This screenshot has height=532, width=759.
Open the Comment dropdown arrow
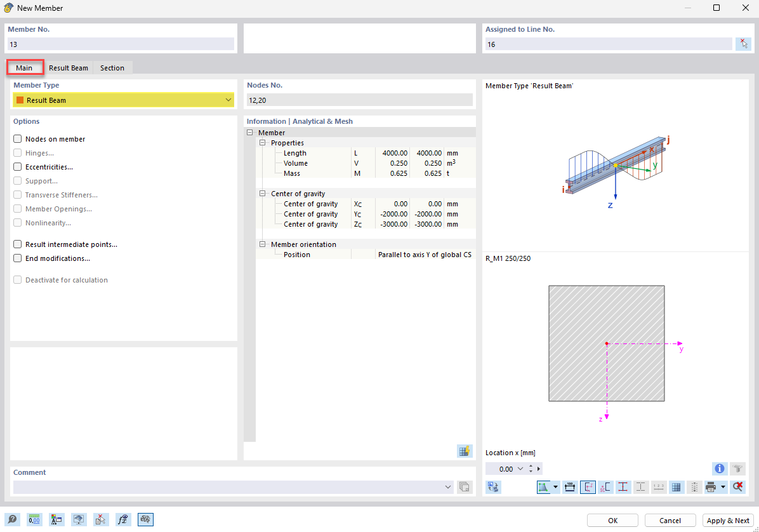click(448, 487)
